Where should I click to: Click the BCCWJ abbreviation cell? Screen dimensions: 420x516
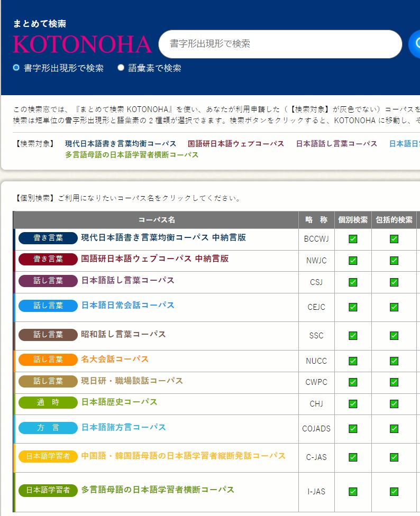(316, 239)
